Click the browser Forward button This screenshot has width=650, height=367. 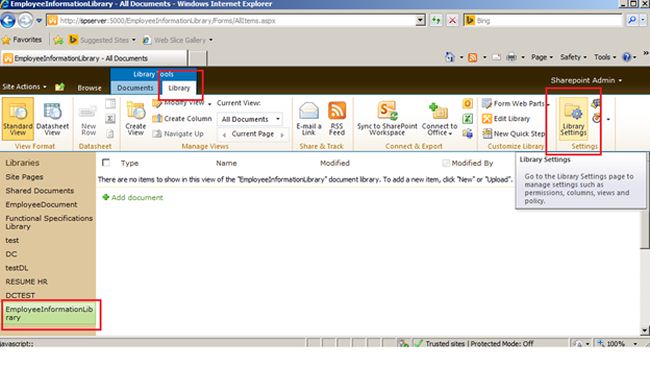(25, 20)
